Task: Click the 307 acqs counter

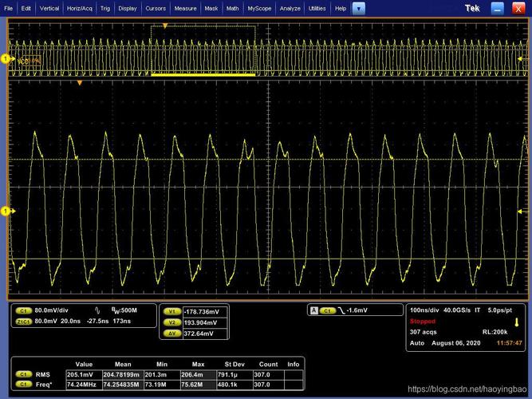Action: click(423, 332)
